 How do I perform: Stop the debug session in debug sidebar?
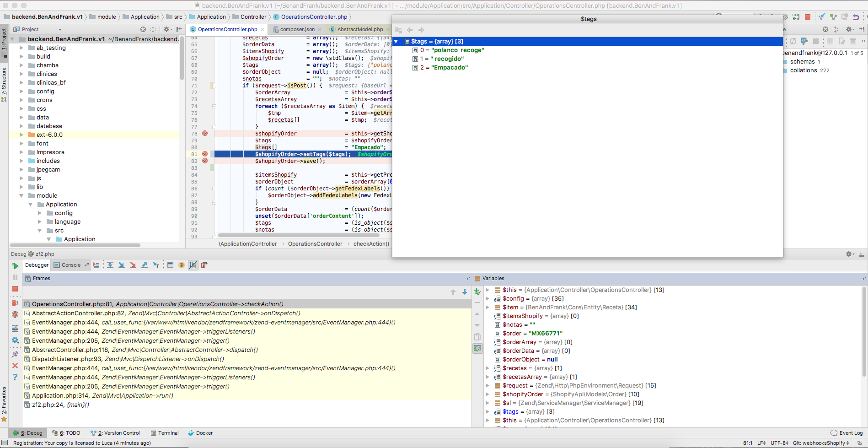(15, 289)
